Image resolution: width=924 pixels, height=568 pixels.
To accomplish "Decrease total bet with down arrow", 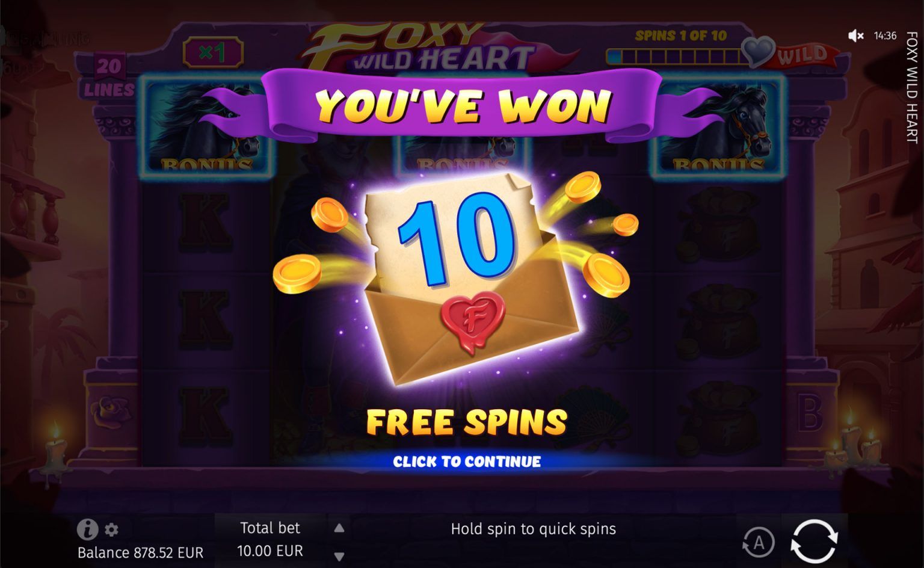I will [339, 557].
